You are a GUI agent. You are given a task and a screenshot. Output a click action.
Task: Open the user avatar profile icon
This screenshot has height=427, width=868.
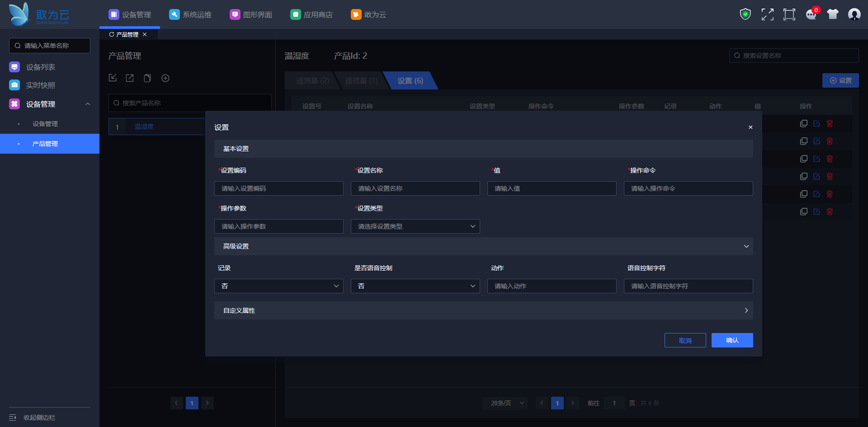pos(854,14)
